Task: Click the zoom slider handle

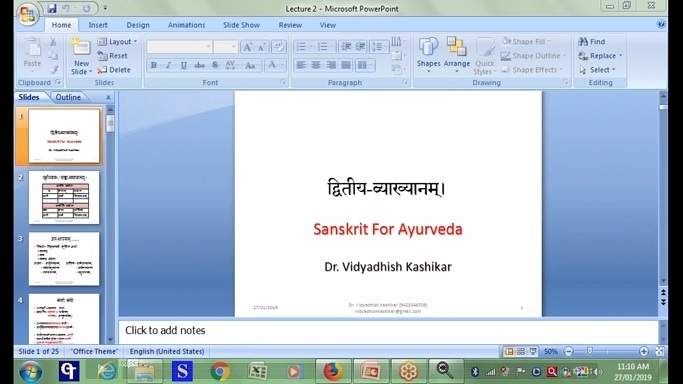Action: point(590,351)
